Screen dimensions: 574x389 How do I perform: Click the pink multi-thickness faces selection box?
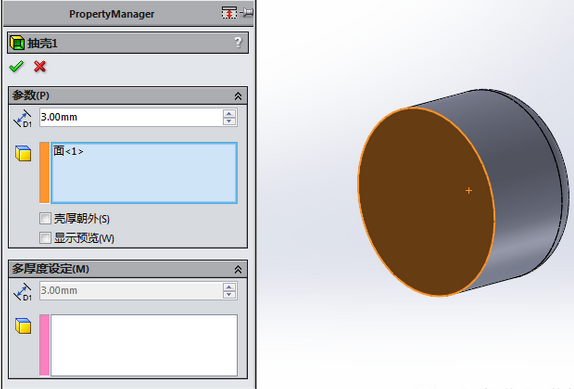pyautogui.click(x=144, y=345)
